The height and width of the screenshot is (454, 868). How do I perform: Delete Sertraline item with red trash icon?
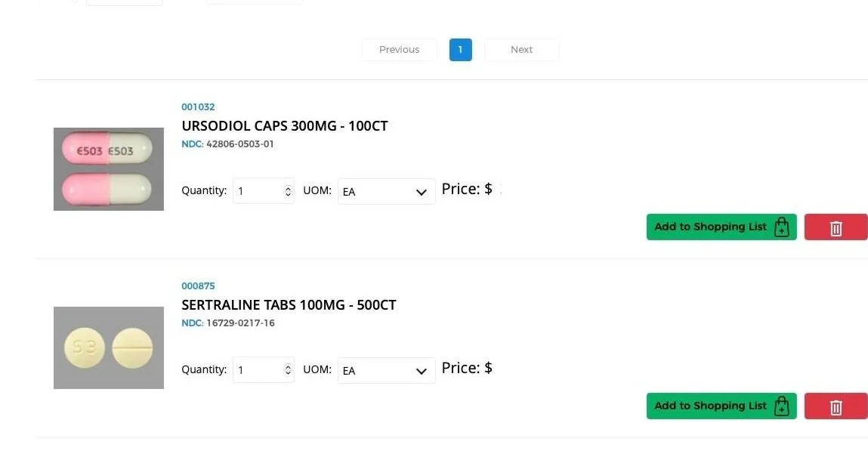click(x=836, y=406)
